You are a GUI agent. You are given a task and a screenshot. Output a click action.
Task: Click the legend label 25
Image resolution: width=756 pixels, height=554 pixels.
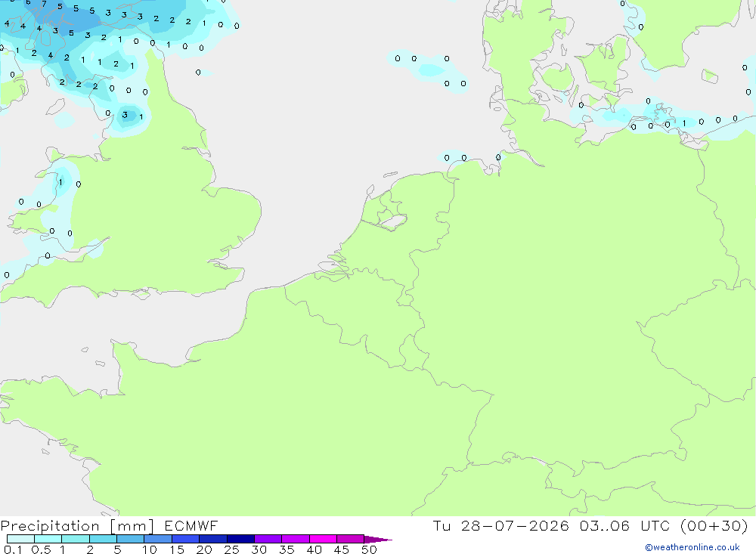click(232, 549)
